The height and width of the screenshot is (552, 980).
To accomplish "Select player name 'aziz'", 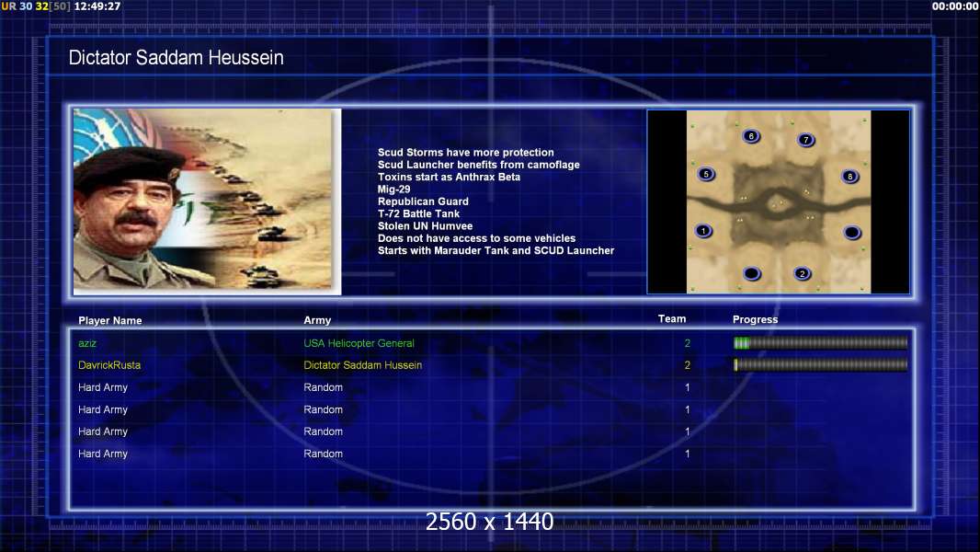I will pyautogui.click(x=87, y=343).
